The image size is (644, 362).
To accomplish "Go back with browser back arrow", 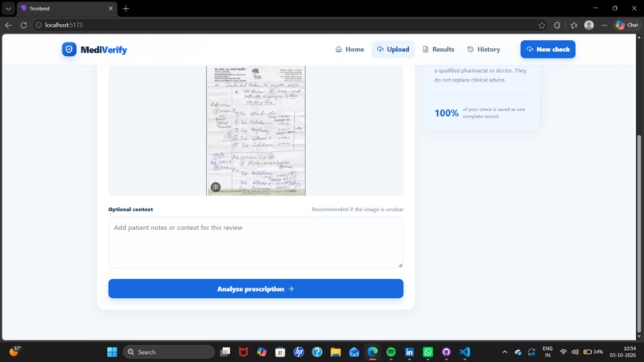I will 8,25.
